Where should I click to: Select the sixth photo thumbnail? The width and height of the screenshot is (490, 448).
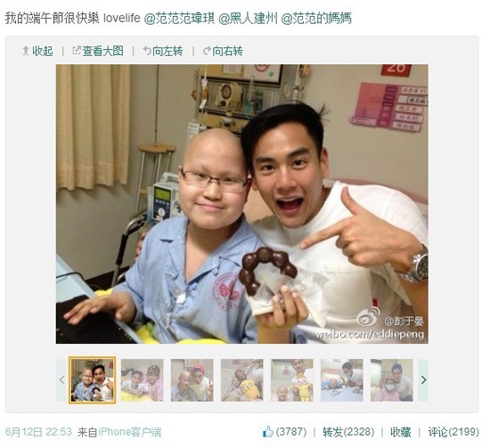point(342,380)
